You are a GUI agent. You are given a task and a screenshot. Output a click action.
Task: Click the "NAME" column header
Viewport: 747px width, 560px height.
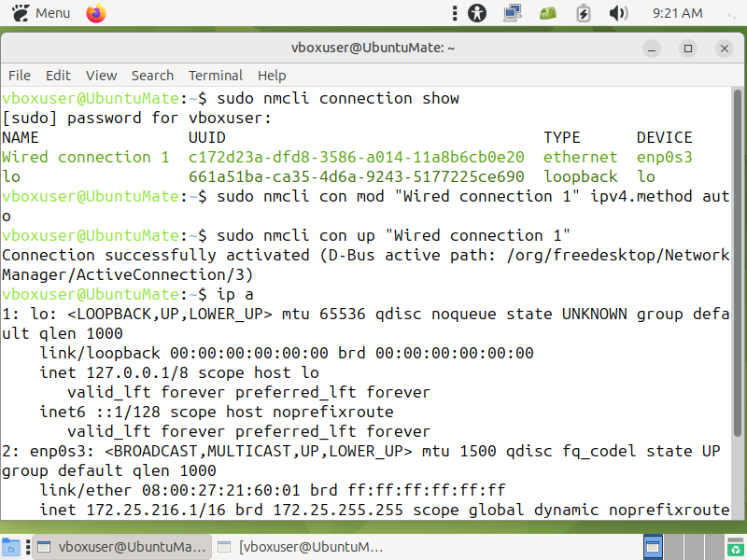21,137
